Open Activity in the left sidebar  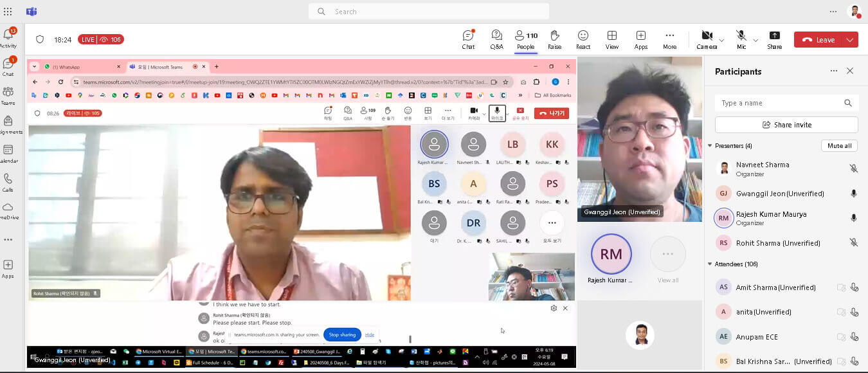[8, 38]
